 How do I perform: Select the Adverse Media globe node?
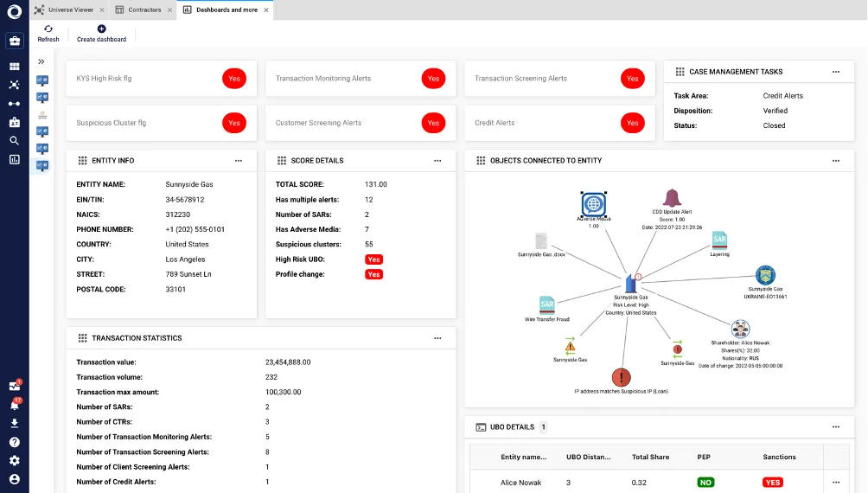pos(593,204)
